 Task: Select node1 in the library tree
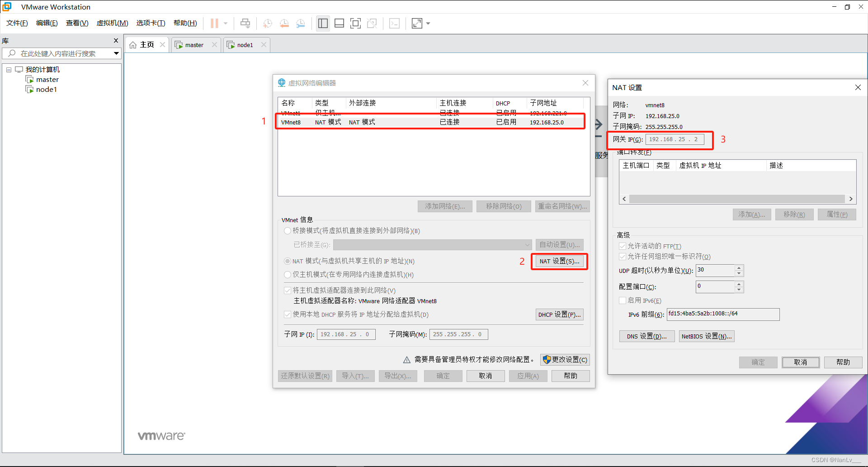tap(46, 90)
